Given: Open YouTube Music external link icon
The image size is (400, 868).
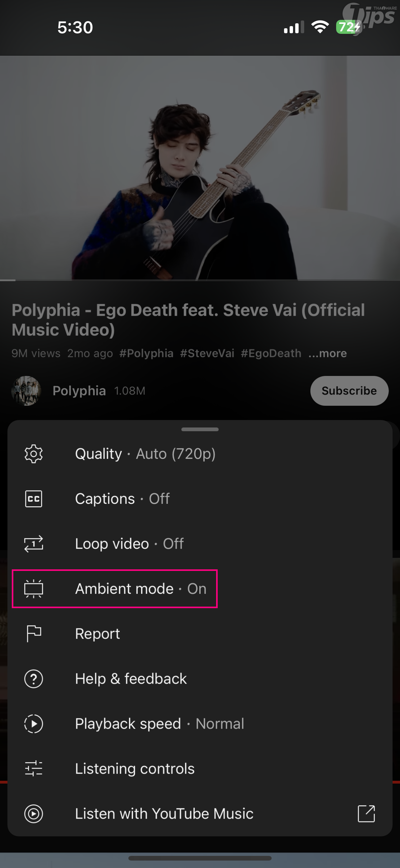Looking at the screenshot, I should pos(366,814).
